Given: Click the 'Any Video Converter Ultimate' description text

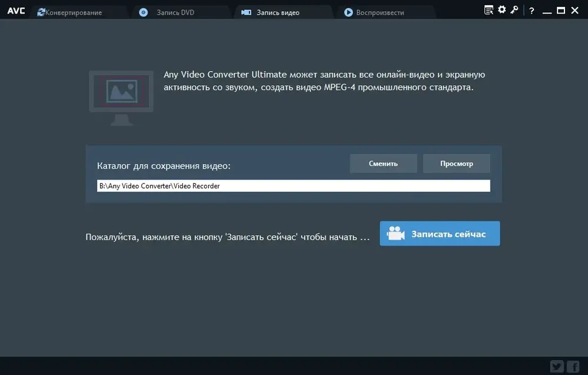Looking at the screenshot, I should coord(325,81).
